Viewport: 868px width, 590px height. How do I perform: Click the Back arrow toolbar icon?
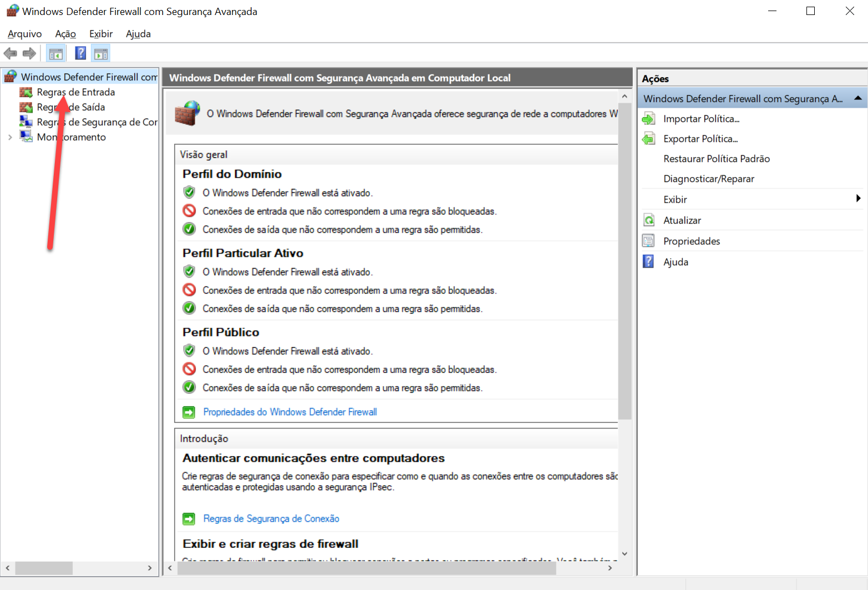[10, 53]
